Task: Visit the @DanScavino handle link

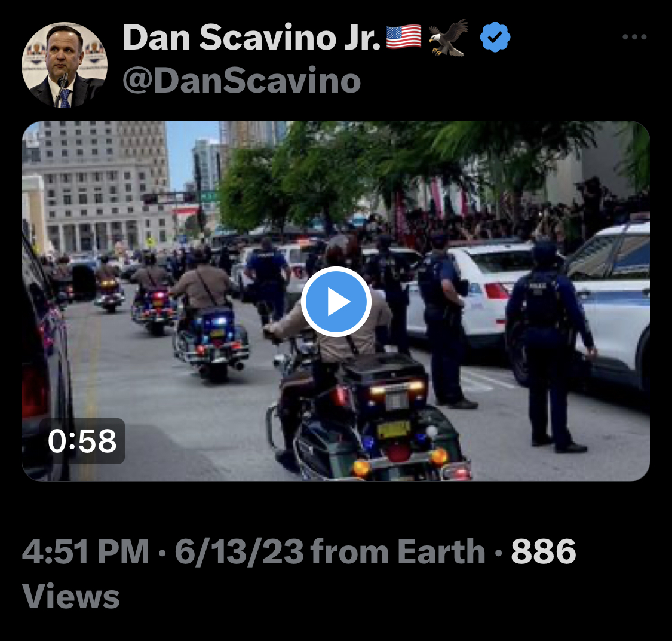Action: pos(242,80)
